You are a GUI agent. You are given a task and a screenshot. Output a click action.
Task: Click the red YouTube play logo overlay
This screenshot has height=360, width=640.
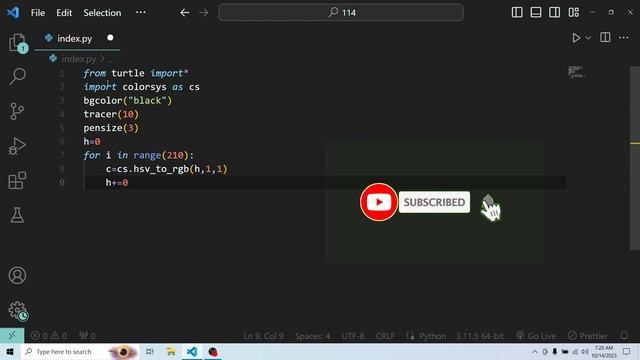click(x=379, y=202)
